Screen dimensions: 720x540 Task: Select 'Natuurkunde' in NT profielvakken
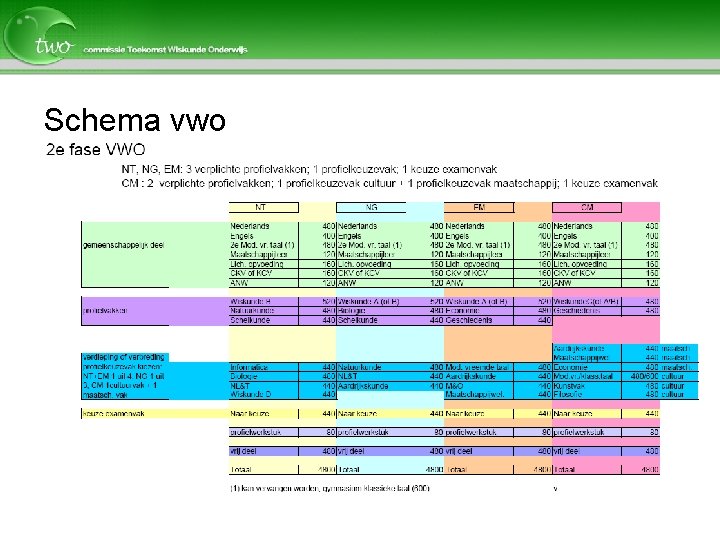click(252, 311)
